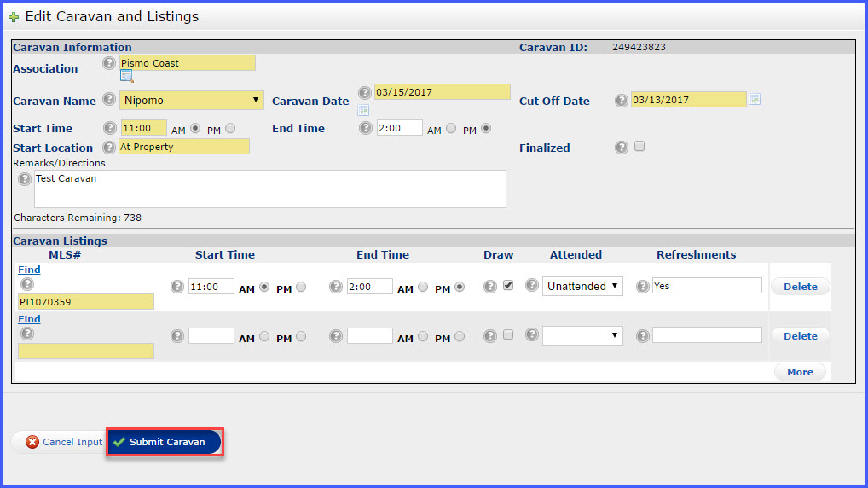Click help icon beside Remarks text box
This screenshot has height=488, width=868.
(25, 179)
